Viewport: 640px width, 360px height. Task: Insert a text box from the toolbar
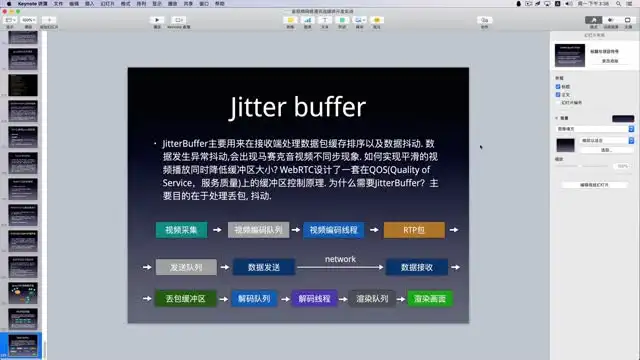point(324,20)
